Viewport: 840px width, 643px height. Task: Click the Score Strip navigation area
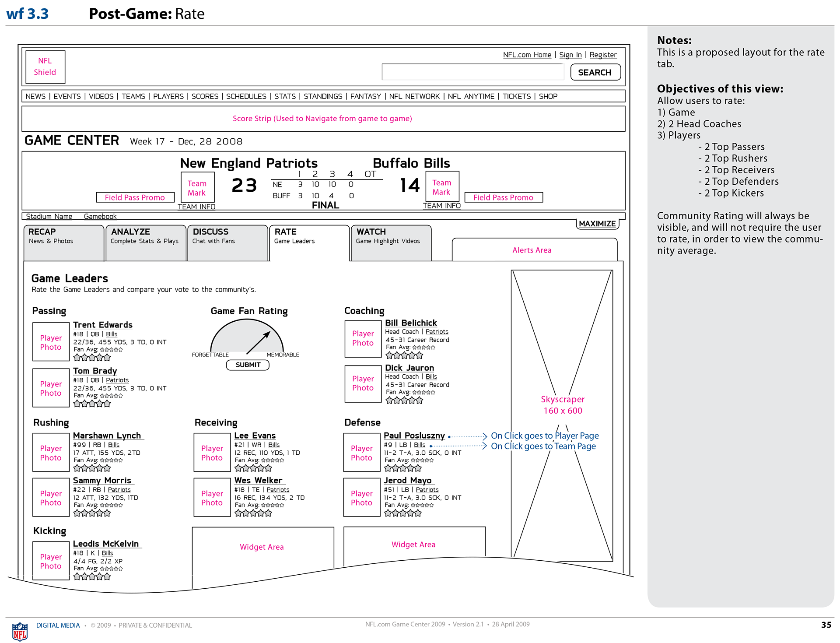[x=323, y=119]
